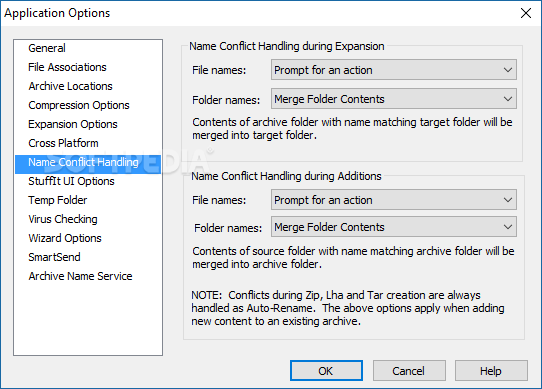
Task: Open Virus Checking settings
Action: click(63, 219)
